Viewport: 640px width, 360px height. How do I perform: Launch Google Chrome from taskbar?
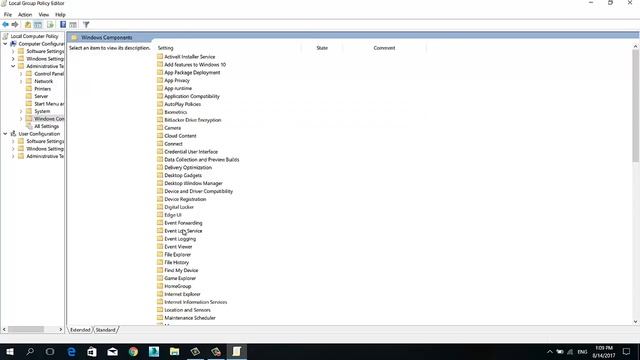point(133,351)
